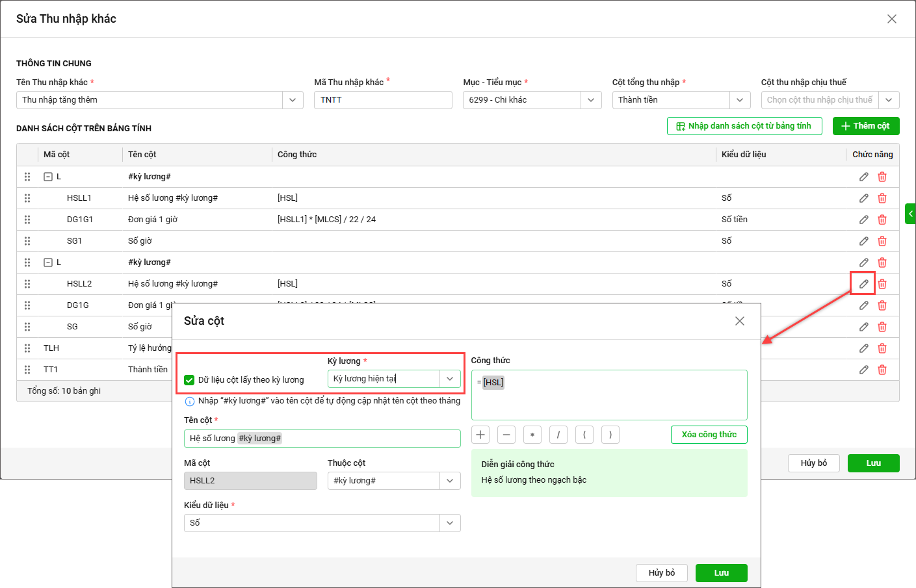Viewport: 916px width, 588px height.
Task: Collapse the first L group row
Action: coord(48,177)
